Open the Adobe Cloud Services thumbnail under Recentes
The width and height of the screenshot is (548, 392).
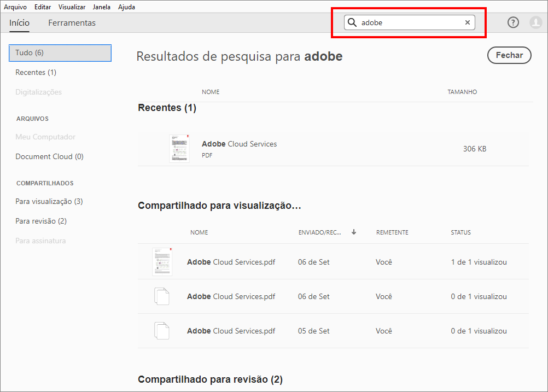click(x=180, y=148)
